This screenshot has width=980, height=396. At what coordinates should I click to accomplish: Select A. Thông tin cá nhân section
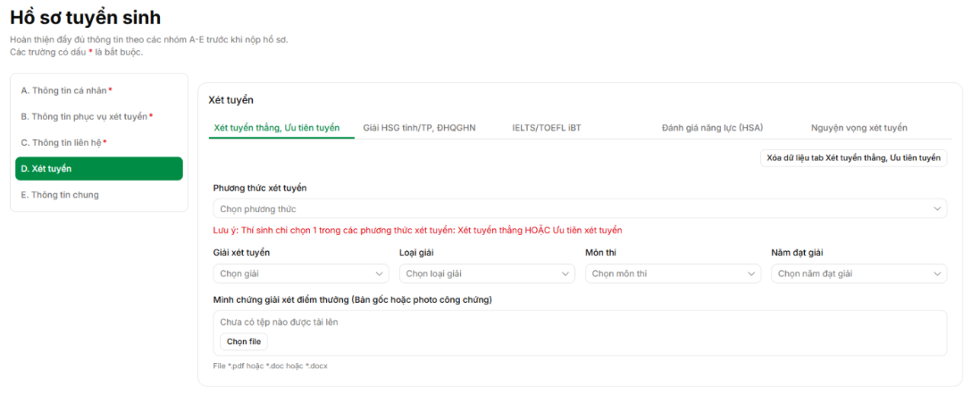point(99,90)
